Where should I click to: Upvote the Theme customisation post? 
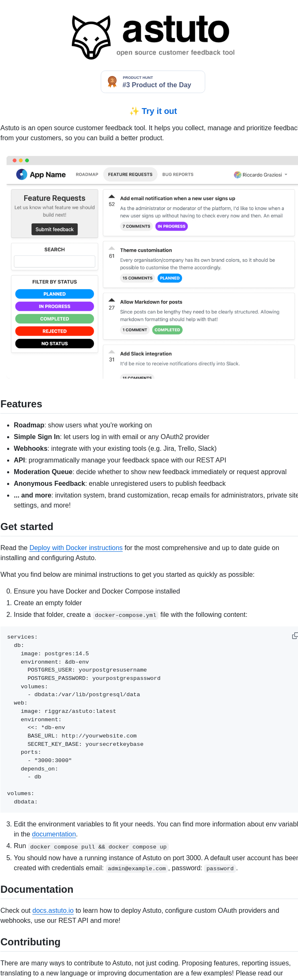(x=112, y=248)
